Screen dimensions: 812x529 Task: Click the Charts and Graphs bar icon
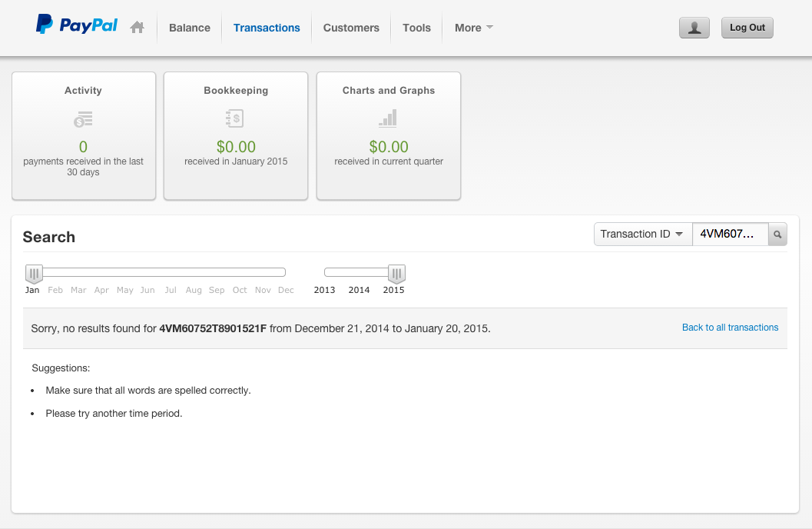(388, 118)
